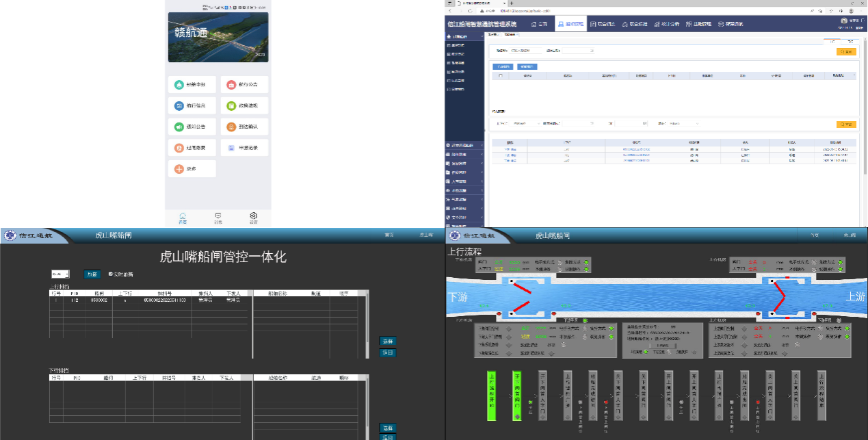Click the orange search button at upper right
This screenshot has width=868, height=440.
click(x=846, y=51)
